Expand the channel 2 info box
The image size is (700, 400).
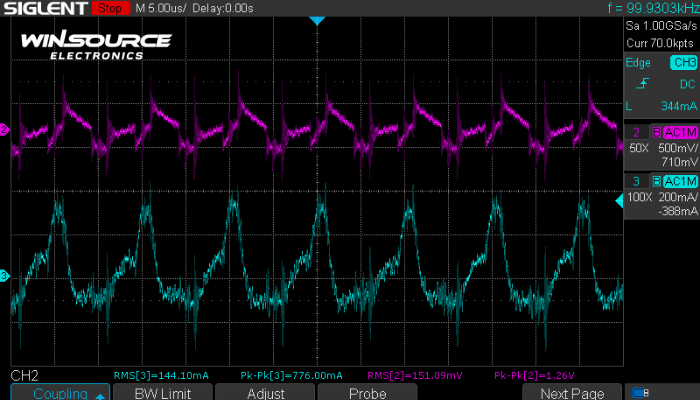(660, 146)
